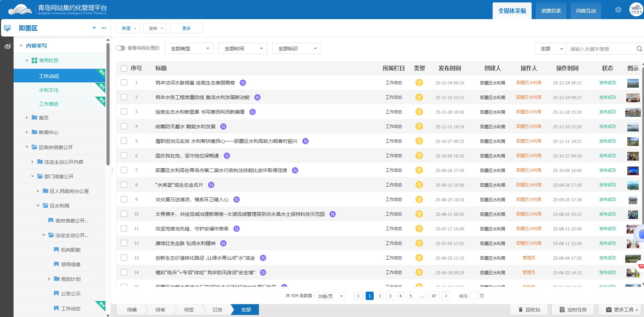Click the monitor icon beside 即墨区
Viewport: 644px width, 317px height.
(7, 28)
